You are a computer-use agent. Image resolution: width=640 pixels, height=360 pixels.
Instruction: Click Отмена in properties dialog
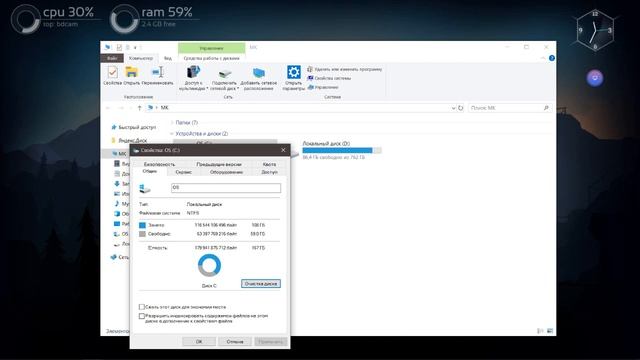pyautogui.click(x=235, y=342)
